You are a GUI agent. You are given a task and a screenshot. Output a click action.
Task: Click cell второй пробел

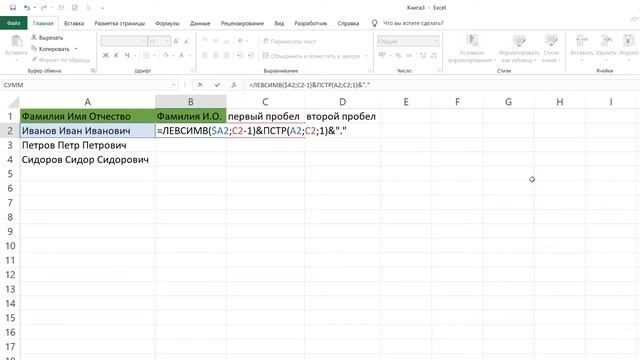pos(342,116)
